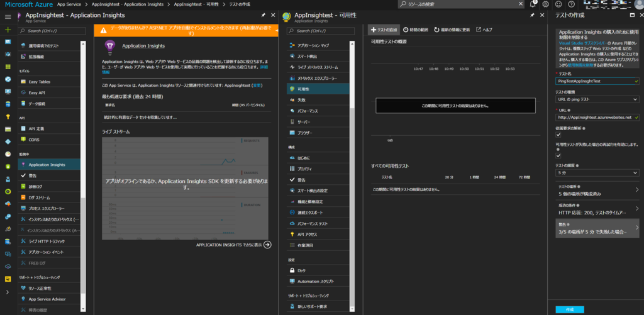Open スマート検出 menu item
Screen dimensions: 644x315
(x=318, y=56)
